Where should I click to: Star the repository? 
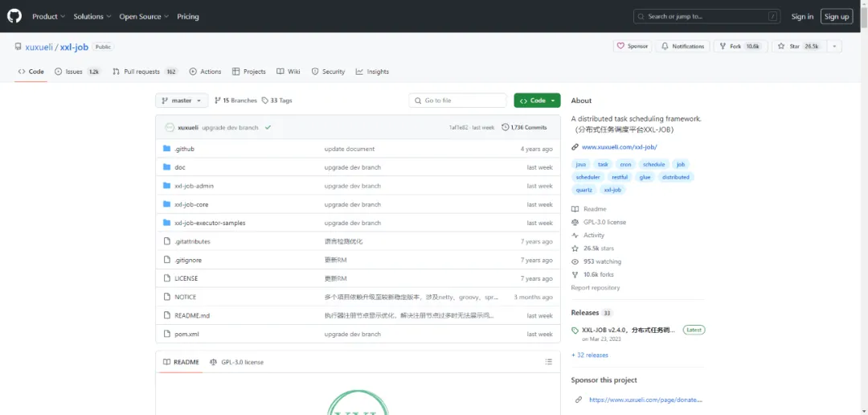(x=798, y=47)
